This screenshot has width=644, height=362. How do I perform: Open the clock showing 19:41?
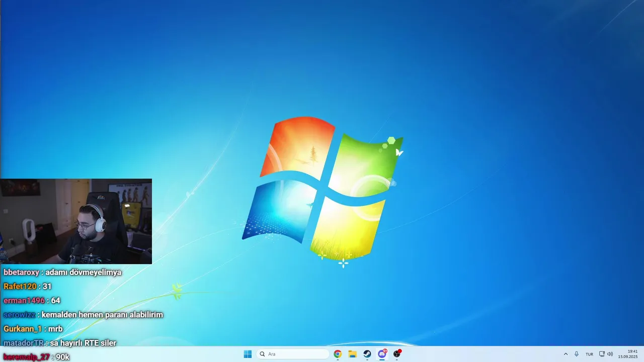[628, 354]
